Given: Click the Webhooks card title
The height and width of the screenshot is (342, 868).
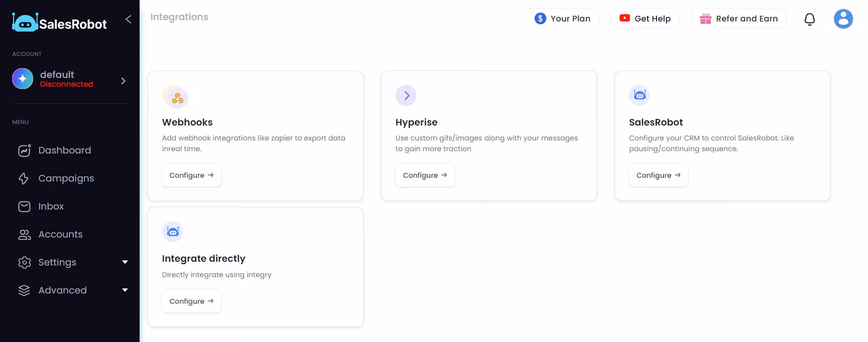Looking at the screenshot, I should (x=187, y=122).
